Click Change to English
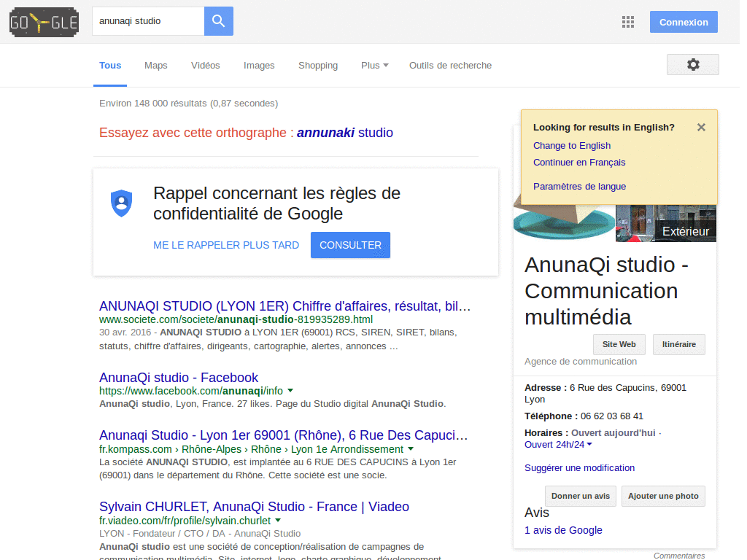This screenshot has width=747, height=560. (572, 146)
